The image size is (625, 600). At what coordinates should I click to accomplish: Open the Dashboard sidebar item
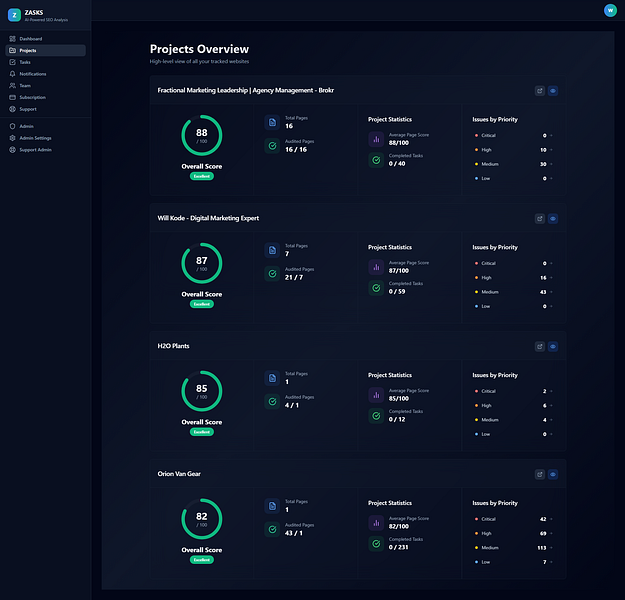[45, 39]
